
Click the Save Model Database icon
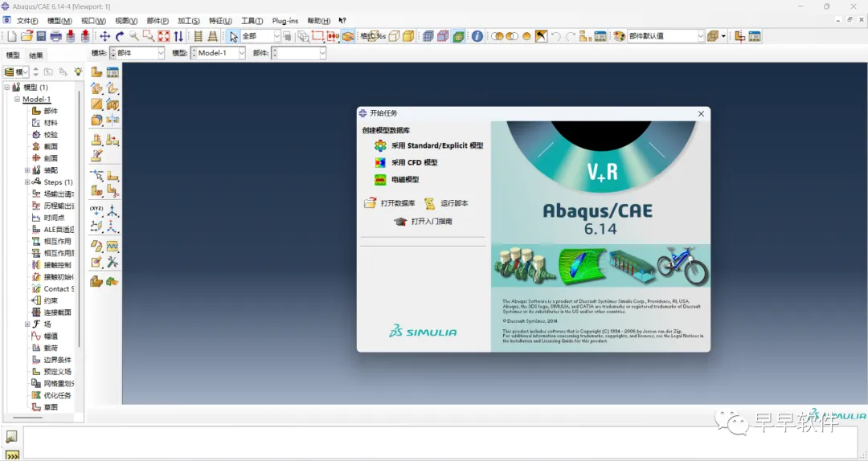(x=40, y=36)
